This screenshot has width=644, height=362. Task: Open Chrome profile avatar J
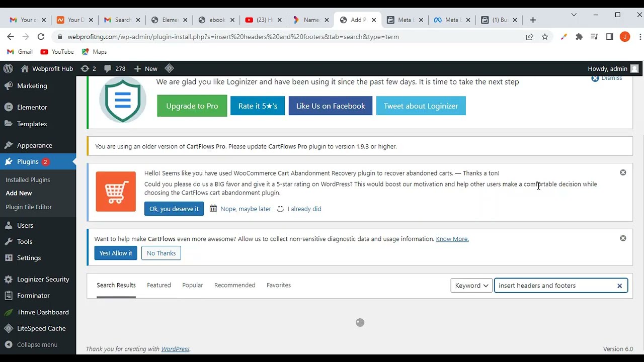tap(625, 37)
